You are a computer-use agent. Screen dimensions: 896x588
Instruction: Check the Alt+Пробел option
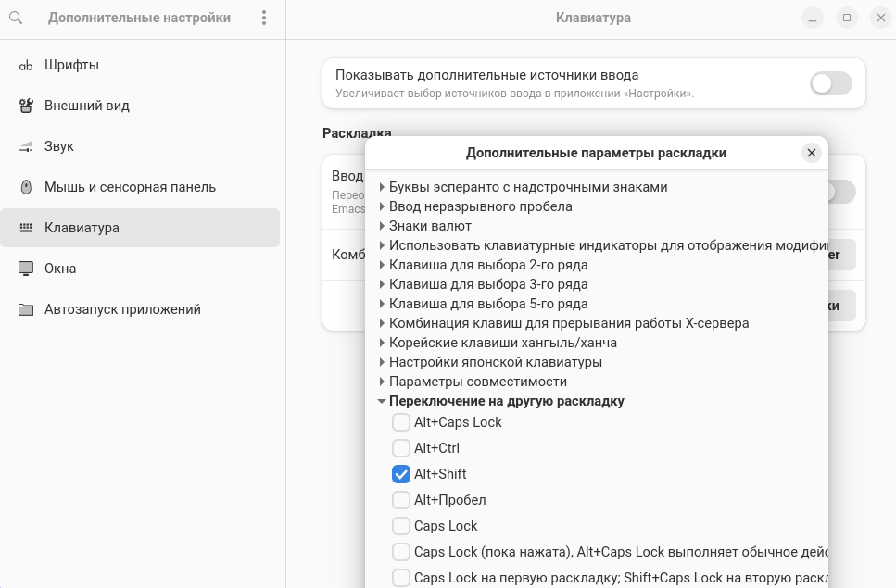point(401,500)
